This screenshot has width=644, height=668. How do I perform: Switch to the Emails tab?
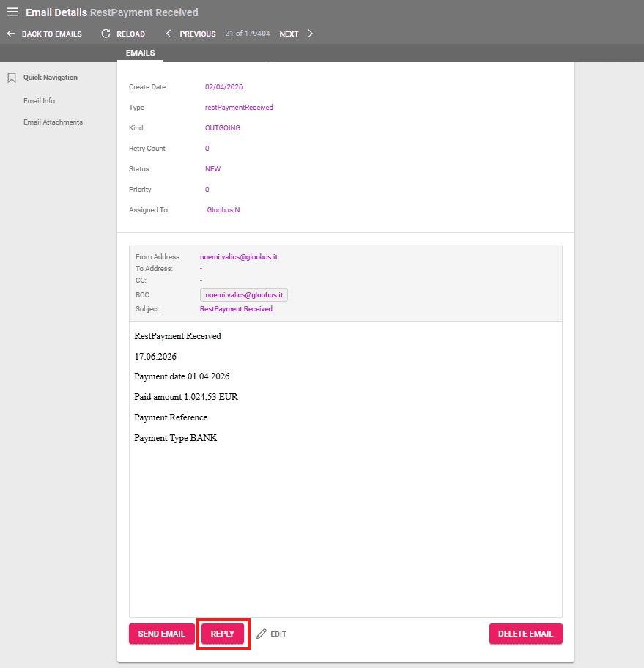pos(140,53)
